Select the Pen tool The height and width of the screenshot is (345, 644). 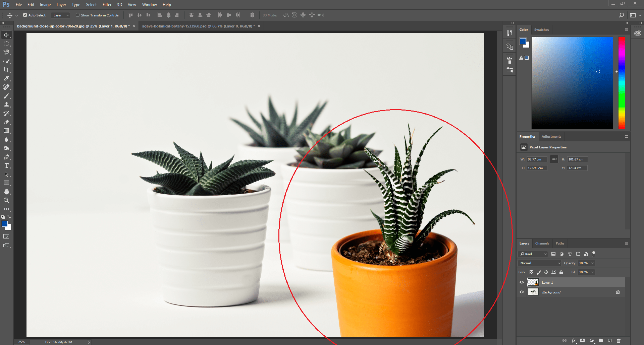[x=6, y=157]
